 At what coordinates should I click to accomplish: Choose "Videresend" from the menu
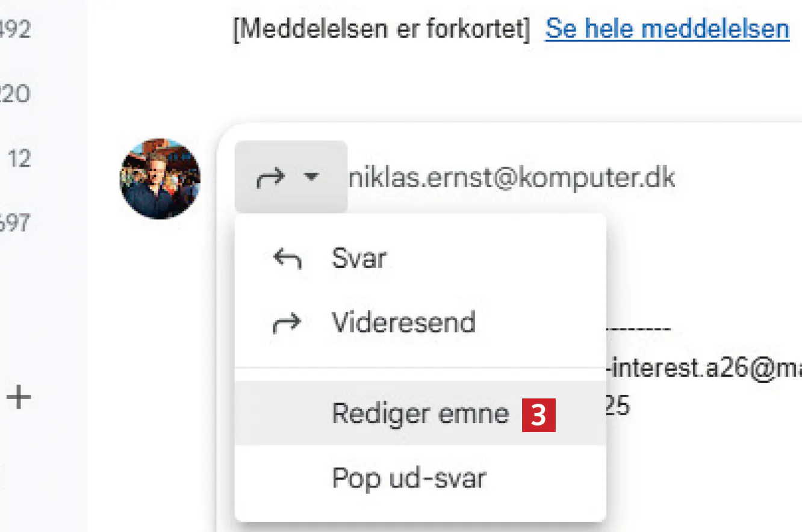coord(403,323)
